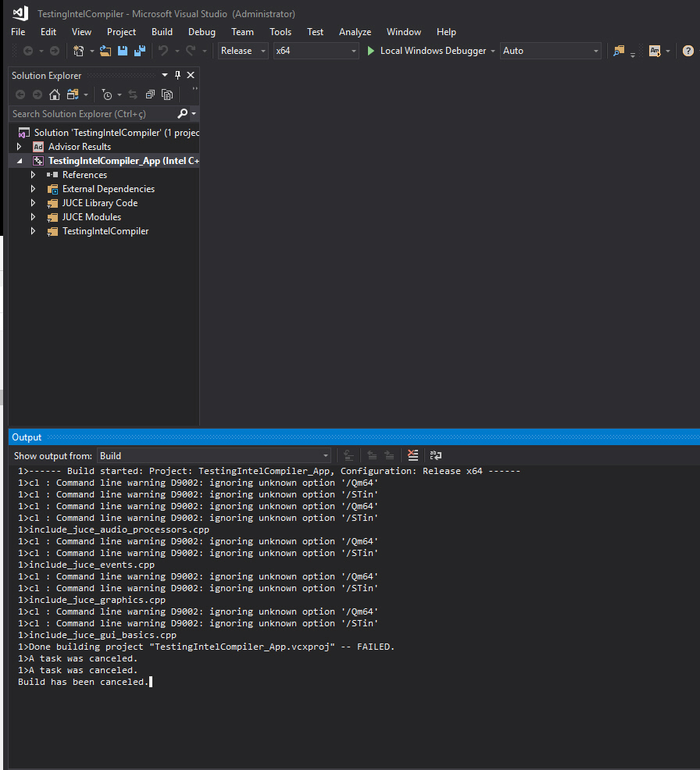
Task: Save the current file with Save icon
Action: 123,51
